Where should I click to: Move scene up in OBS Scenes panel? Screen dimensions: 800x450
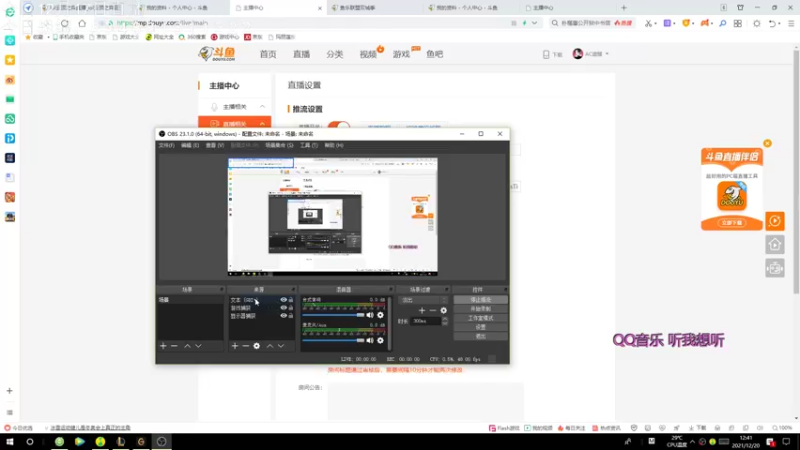(x=187, y=346)
